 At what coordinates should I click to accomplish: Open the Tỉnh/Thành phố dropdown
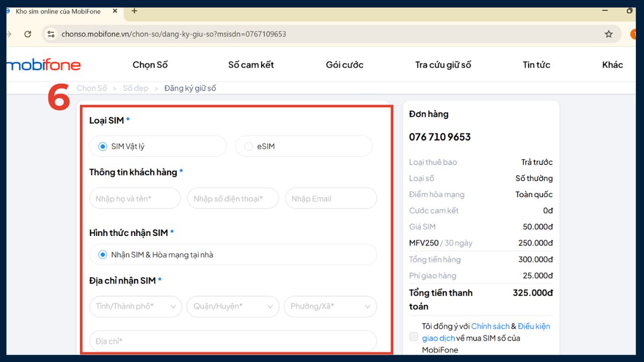pyautogui.click(x=136, y=306)
